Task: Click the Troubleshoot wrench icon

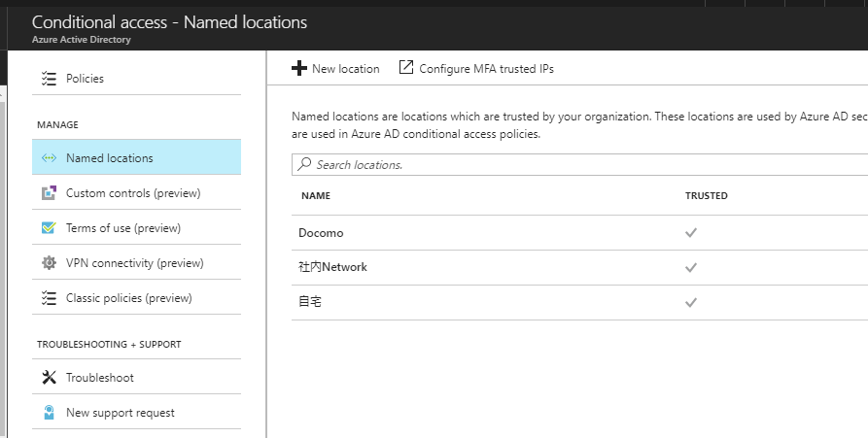Action: [49, 377]
